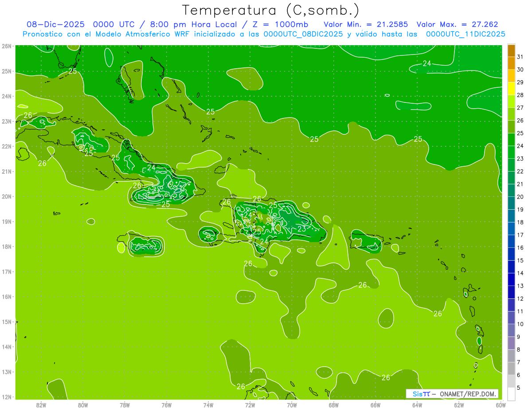The image size is (532, 411).
Task: Click the 78W longitude axis label
Action: (125, 405)
